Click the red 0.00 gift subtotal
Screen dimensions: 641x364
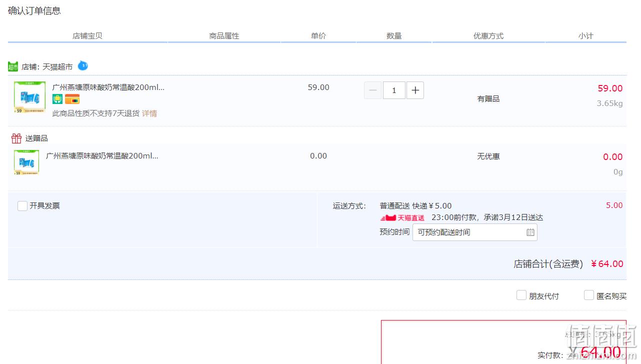(x=612, y=157)
